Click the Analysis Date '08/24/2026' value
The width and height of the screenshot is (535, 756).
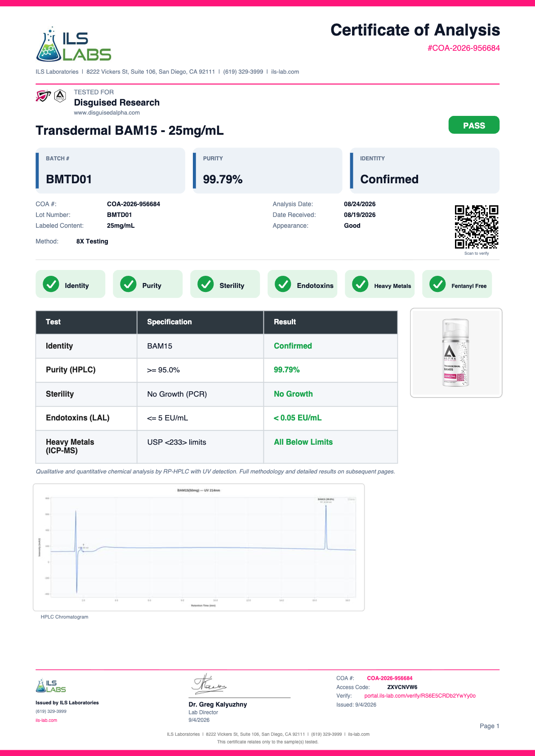tap(360, 204)
